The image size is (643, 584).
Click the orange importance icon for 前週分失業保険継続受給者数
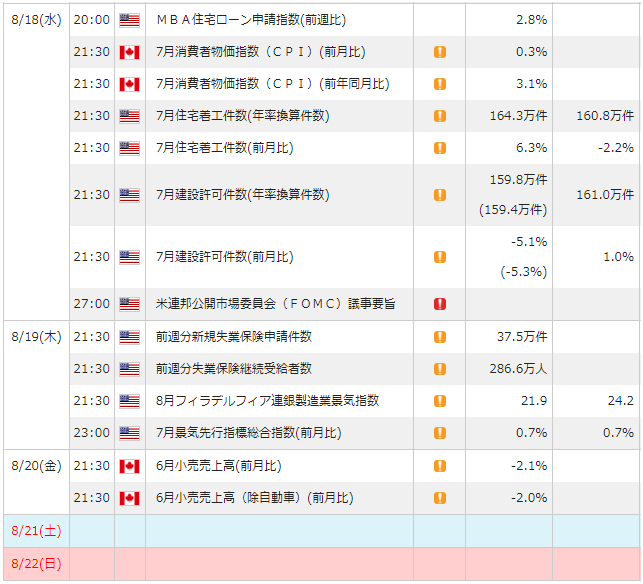coord(440,369)
